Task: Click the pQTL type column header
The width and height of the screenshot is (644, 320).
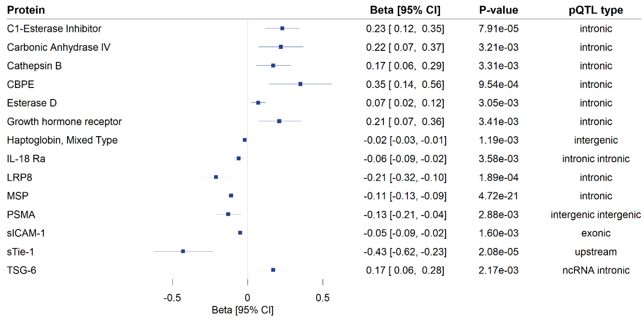Action: tap(596, 10)
